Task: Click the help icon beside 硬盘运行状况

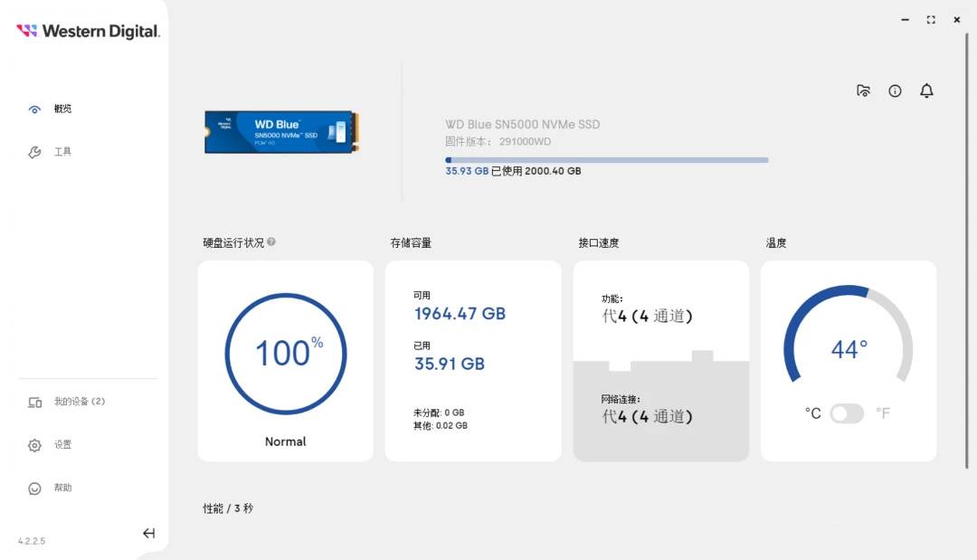Action: 271,242
